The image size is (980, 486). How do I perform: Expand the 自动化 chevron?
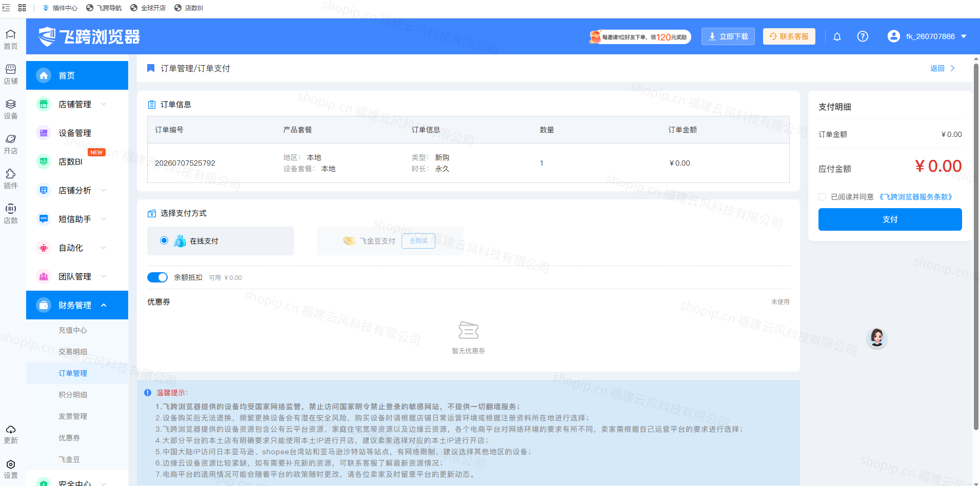coord(104,248)
